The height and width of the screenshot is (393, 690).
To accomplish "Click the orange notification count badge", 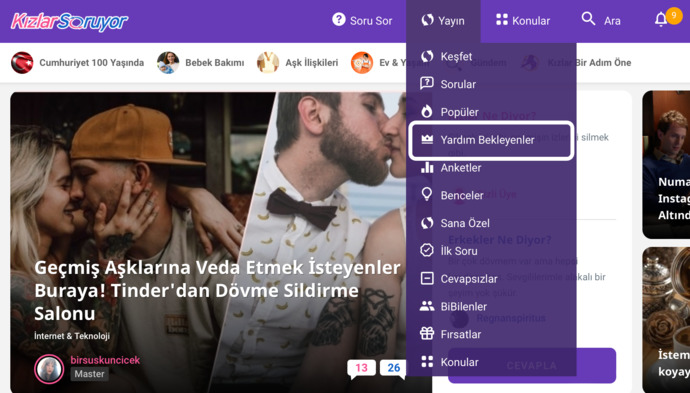I will (x=674, y=16).
